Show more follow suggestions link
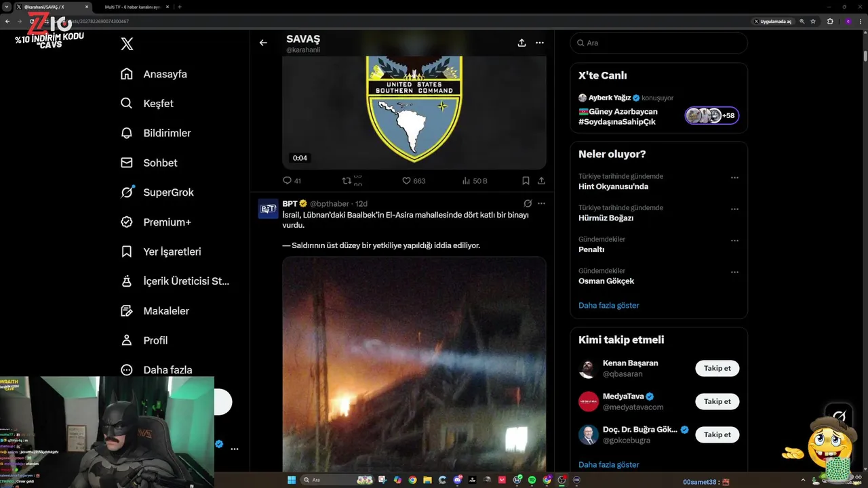The height and width of the screenshot is (488, 868). 609,465
